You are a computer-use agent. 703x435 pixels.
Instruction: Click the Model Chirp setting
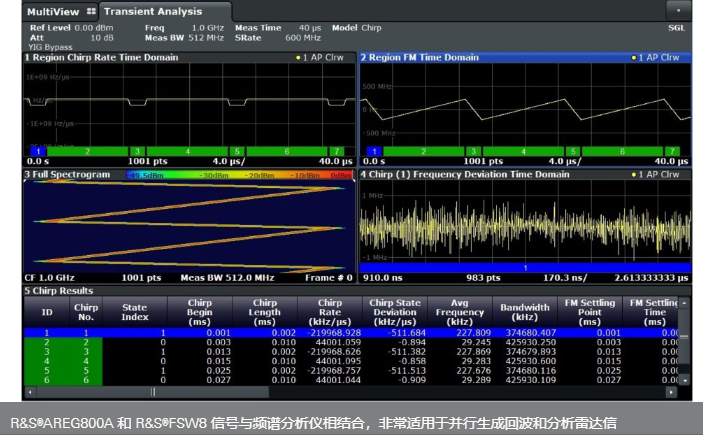356,28
